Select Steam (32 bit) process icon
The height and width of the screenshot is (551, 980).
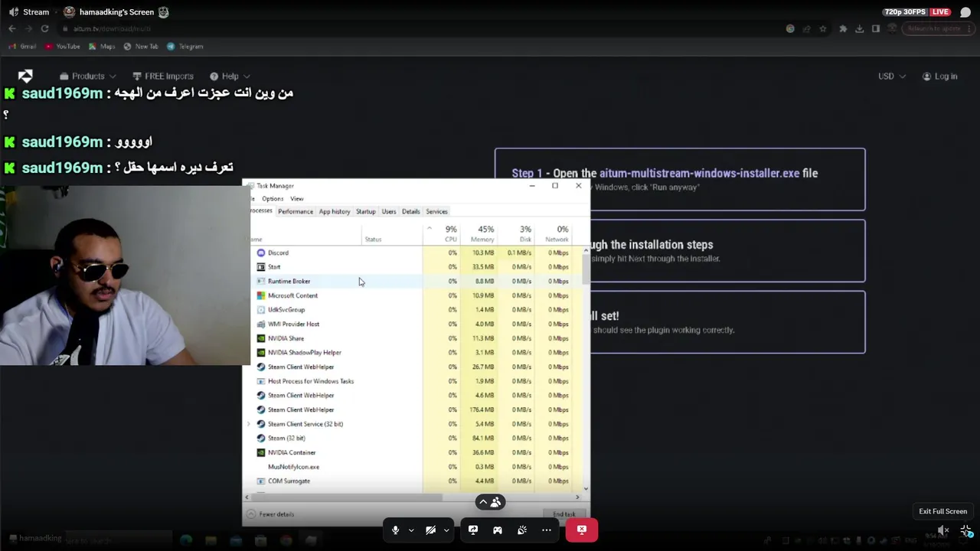pos(261,439)
